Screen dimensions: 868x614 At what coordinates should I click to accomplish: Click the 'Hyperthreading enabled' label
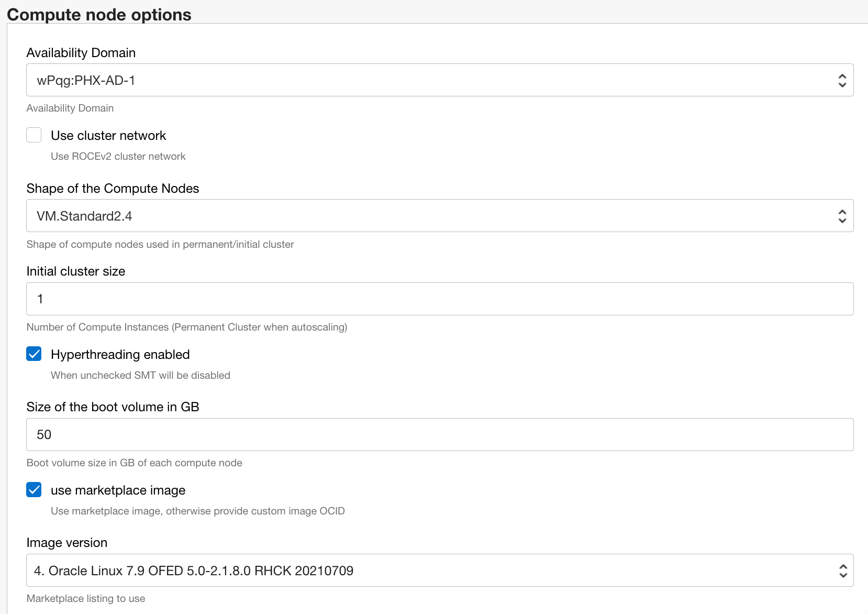point(120,355)
